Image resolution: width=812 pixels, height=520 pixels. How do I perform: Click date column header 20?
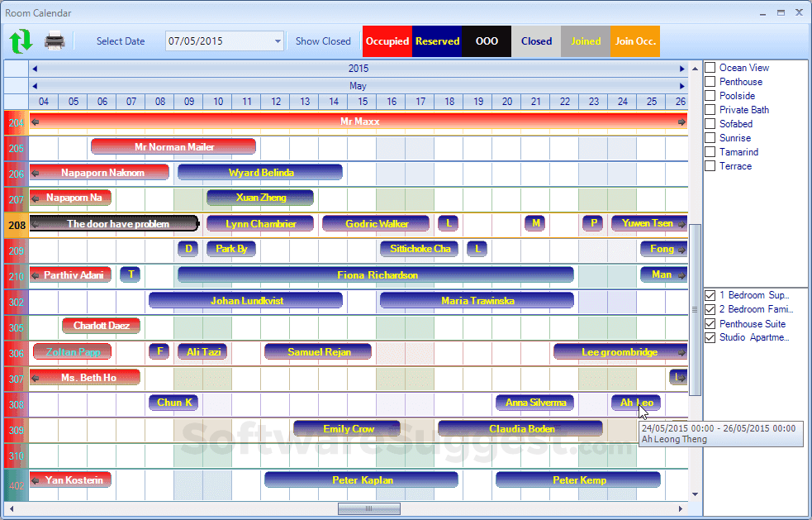(x=507, y=102)
